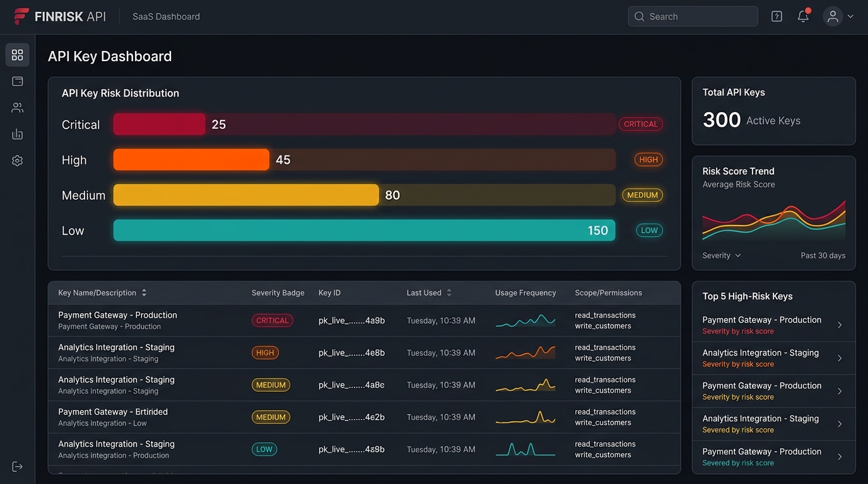Expand the account menu chevron
This screenshot has width=868, height=484.
coord(850,17)
